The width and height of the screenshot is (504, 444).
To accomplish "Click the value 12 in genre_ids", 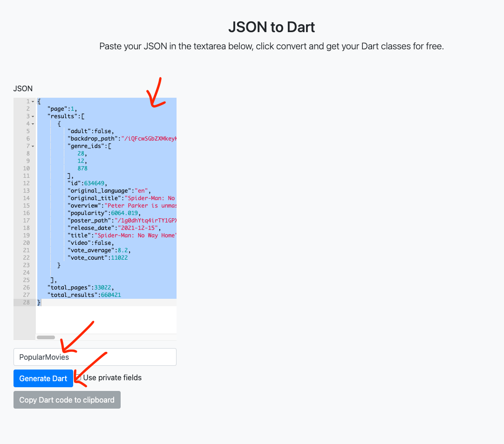I will (x=81, y=161).
